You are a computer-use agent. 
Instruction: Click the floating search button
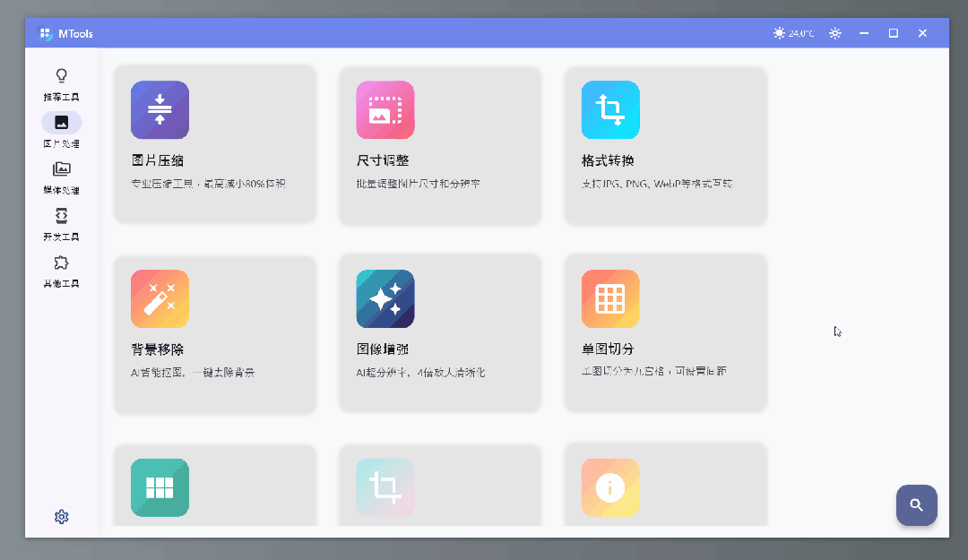click(917, 505)
